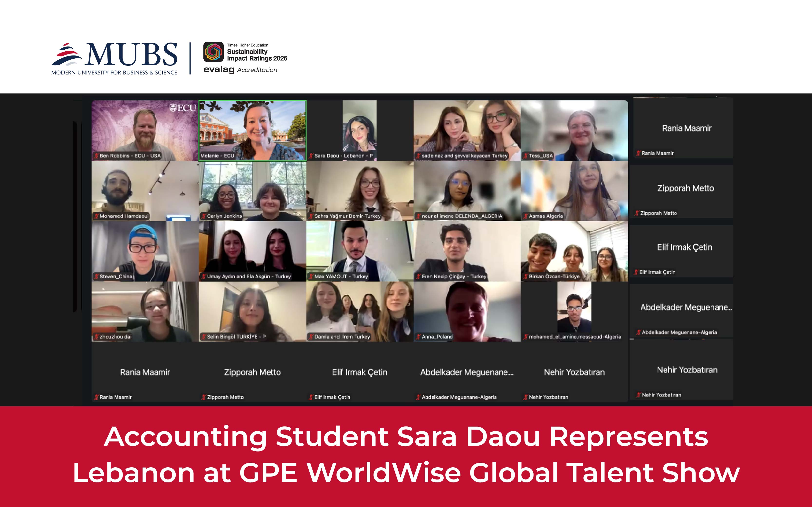Select Ben Robbins' video tile with purple map background

tap(145, 130)
